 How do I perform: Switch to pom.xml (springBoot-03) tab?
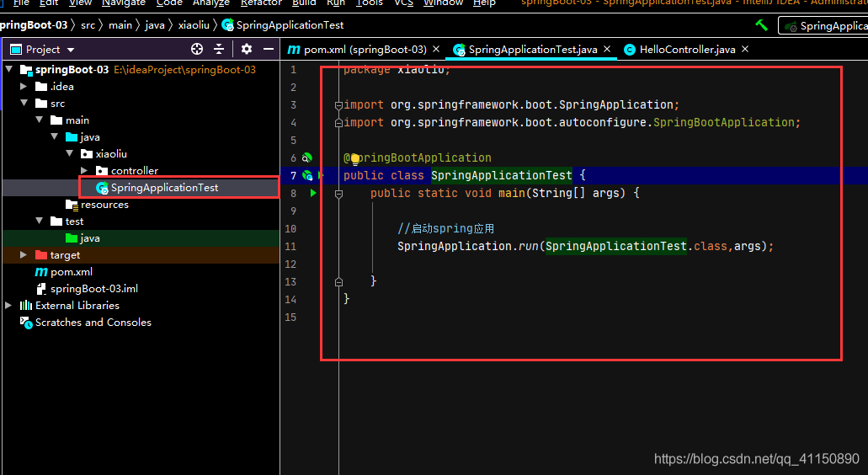pos(365,50)
